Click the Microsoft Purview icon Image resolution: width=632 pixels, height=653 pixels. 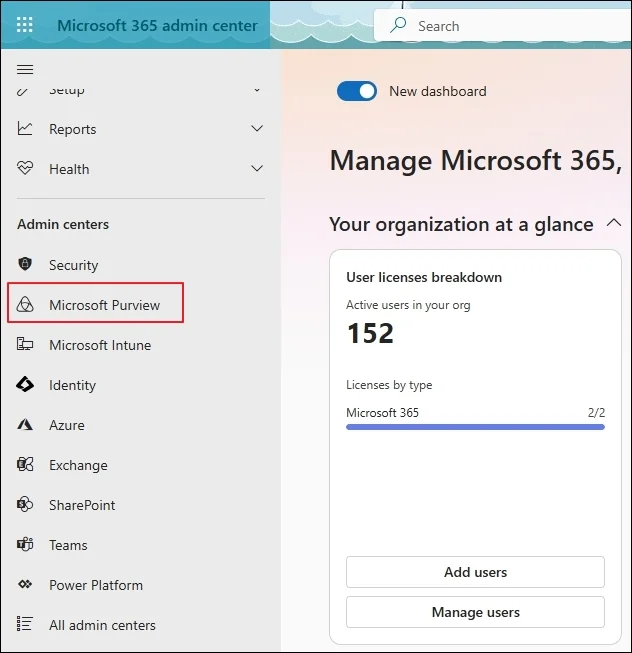coord(25,304)
